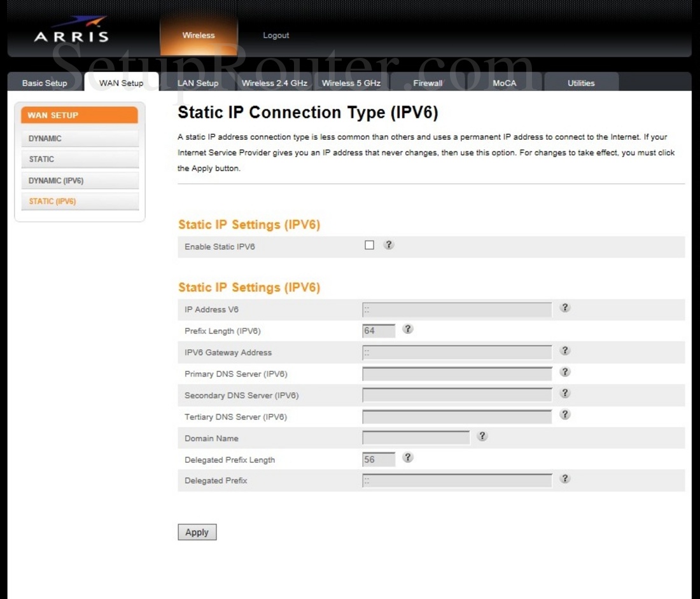Switch to the MoCA tab
The height and width of the screenshot is (599, 700).
point(505,83)
